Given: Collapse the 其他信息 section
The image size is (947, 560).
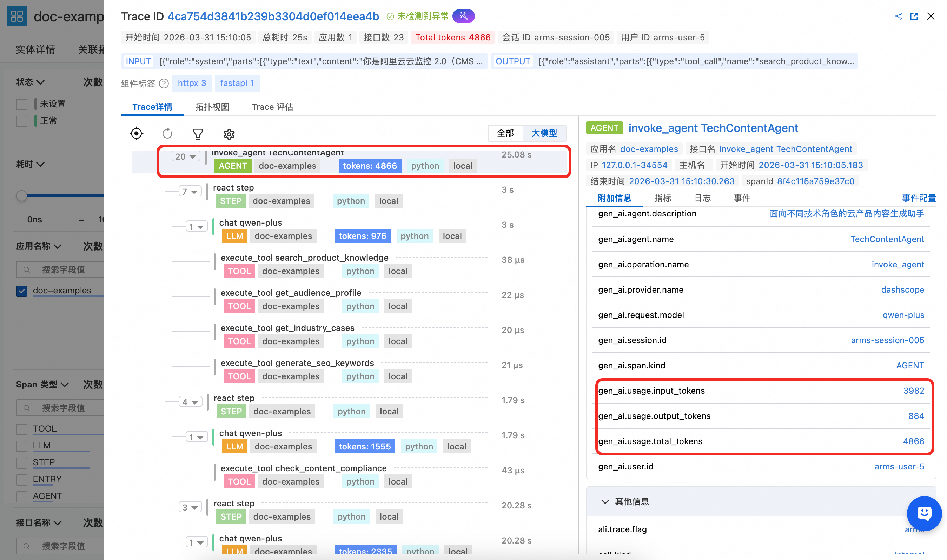Looking at the screenshot, I should (x=605, y=501).
